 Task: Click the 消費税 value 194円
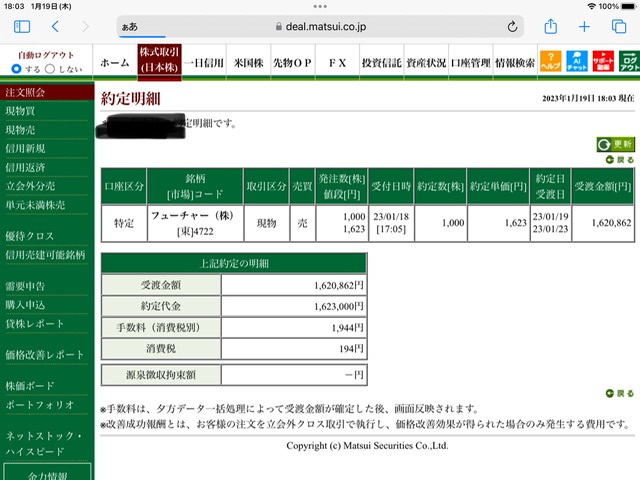coord(350,349)
